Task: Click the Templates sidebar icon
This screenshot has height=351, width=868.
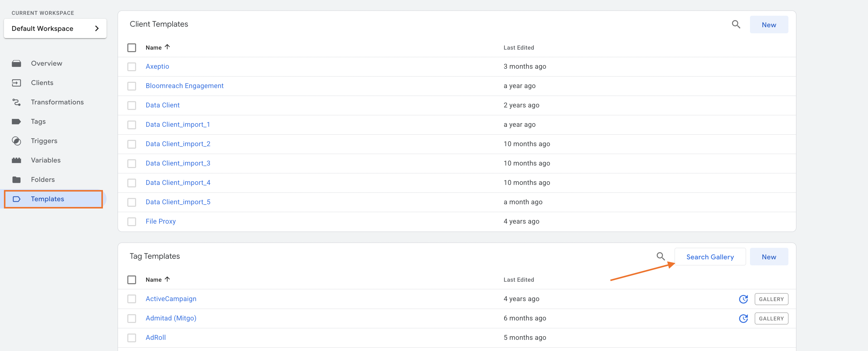Action: [16, 199]
